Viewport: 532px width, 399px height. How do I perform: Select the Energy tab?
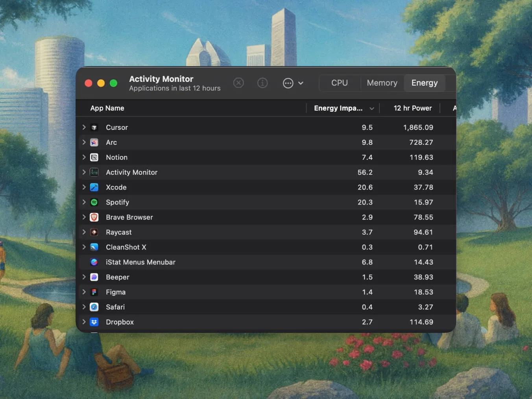click(425, 83)
